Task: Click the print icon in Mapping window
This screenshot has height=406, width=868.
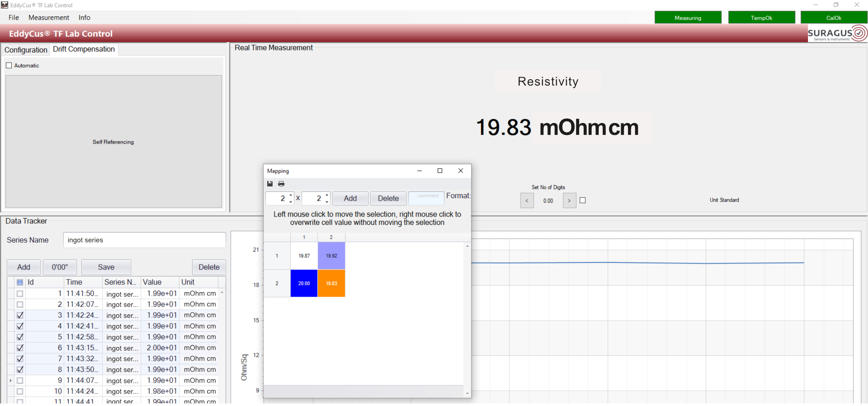Action: click(281, 184)
